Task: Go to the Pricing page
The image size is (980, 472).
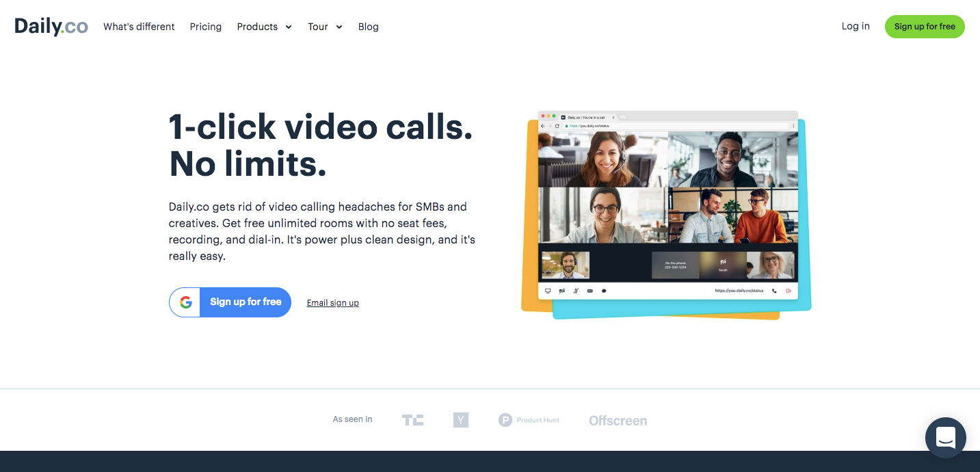Action: point(206,27)
